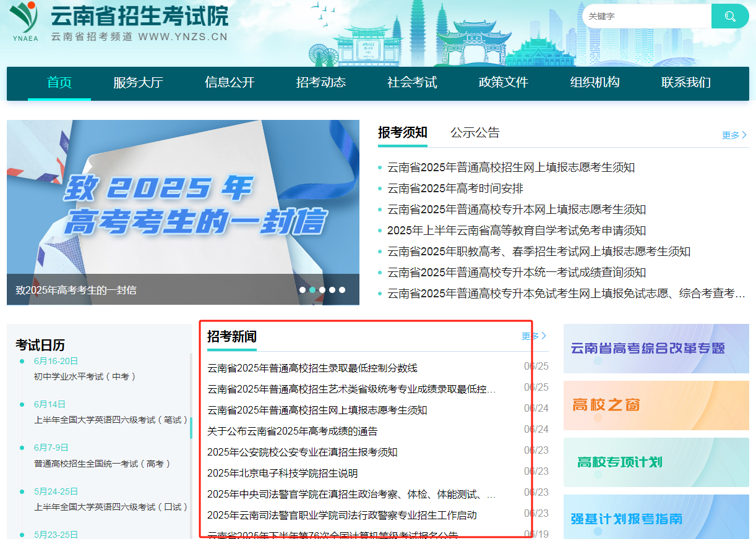Click the 考试日历 scrollbar thumb
Viewport: 756px width, 539px height.
point(191,428)
